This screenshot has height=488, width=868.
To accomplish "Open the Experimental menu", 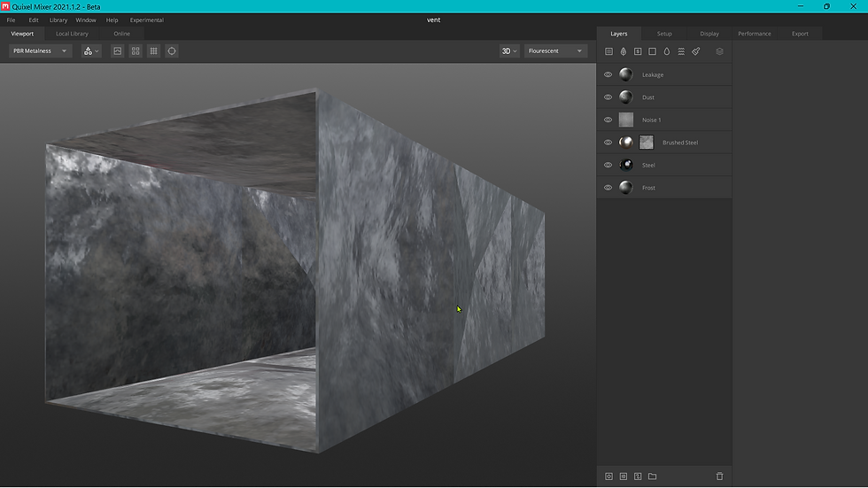I will click(x=146, y=19).
